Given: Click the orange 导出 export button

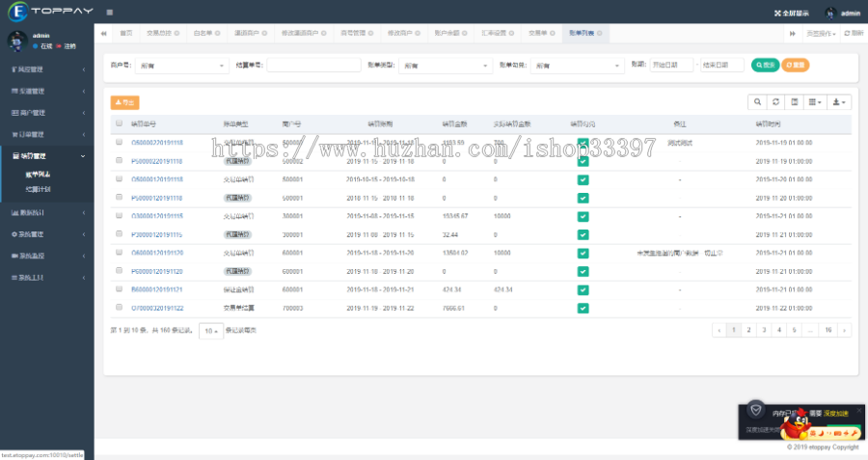Looking at the screenshot, I should (x=125, y=101).
